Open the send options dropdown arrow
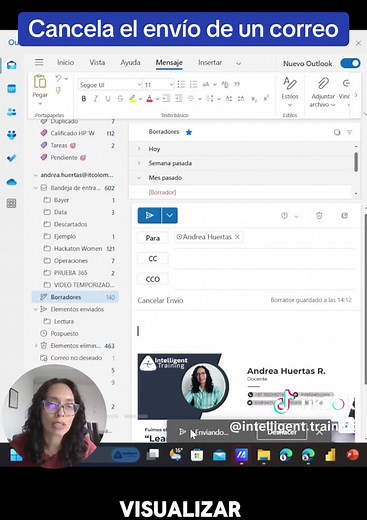The image size is (367, 520). coord(169,215)
